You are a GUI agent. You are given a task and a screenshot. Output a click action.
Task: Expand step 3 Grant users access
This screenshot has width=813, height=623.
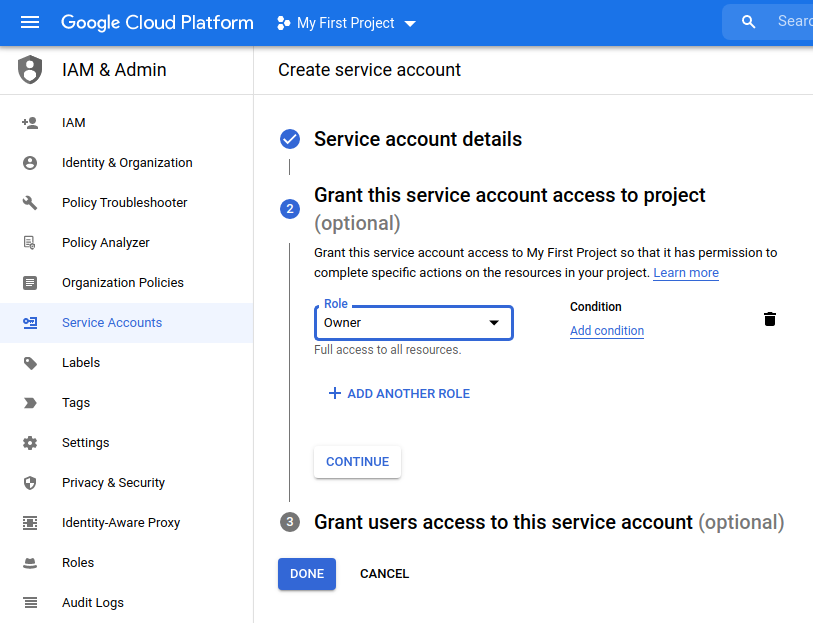(503, 522)
